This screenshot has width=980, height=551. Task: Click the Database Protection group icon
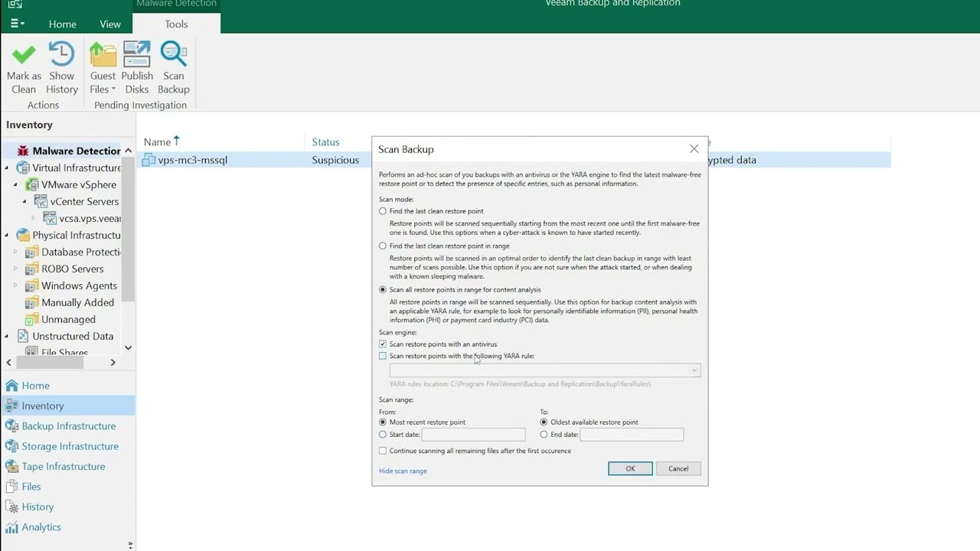(32, 252)
